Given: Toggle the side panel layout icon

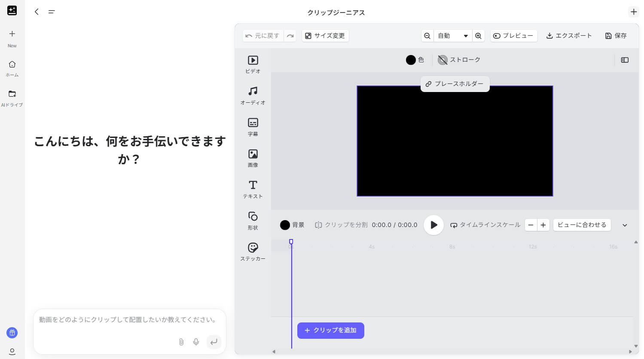Looking at the screenshot, I should coord(625,60).
